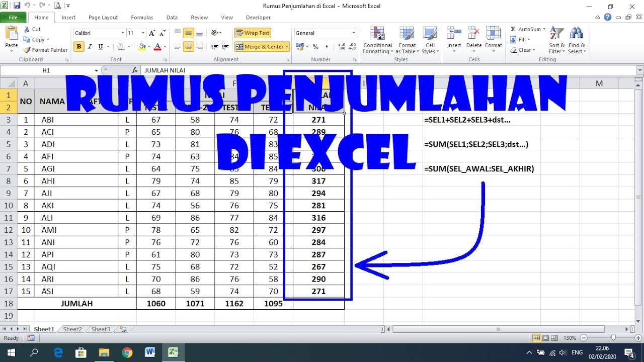Toggle Underline formatting button
Image resolution: width=644 pixels, height=362 pixels.
coord(101,47)
